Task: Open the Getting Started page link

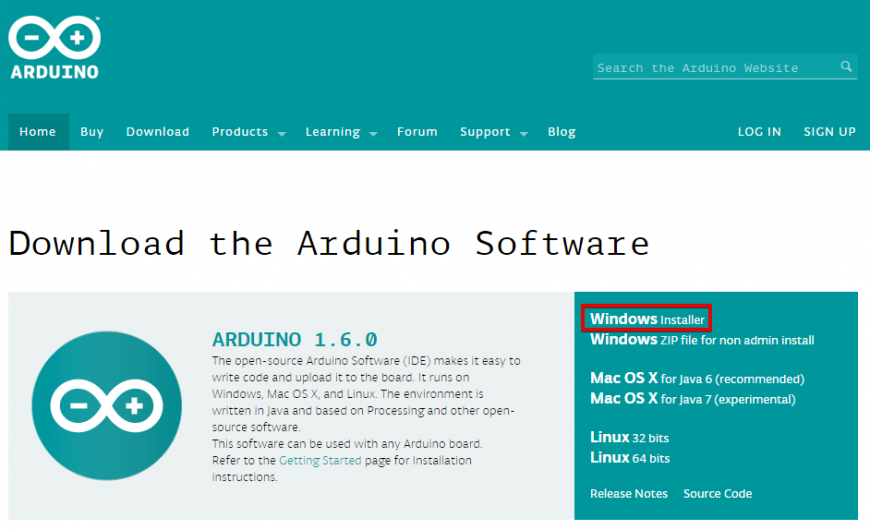Action: coord(320,460)
